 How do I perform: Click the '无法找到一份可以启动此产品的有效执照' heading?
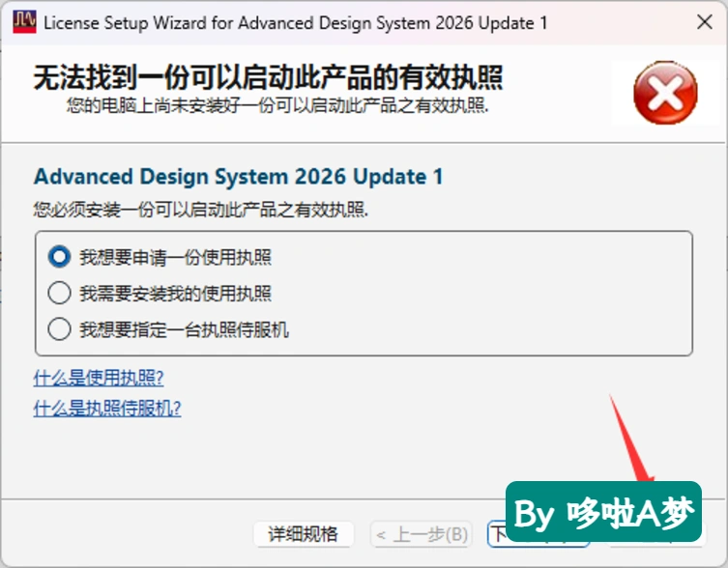pos(268,76)
